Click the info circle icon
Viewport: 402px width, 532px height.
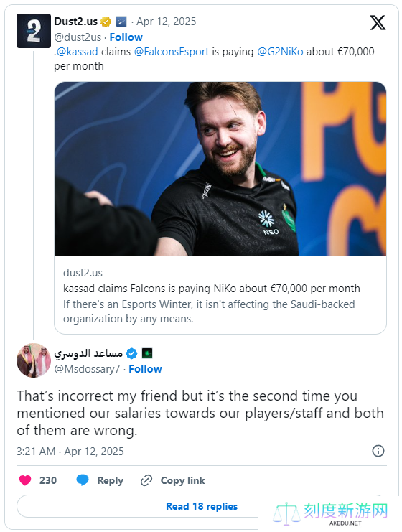point(378,451)
